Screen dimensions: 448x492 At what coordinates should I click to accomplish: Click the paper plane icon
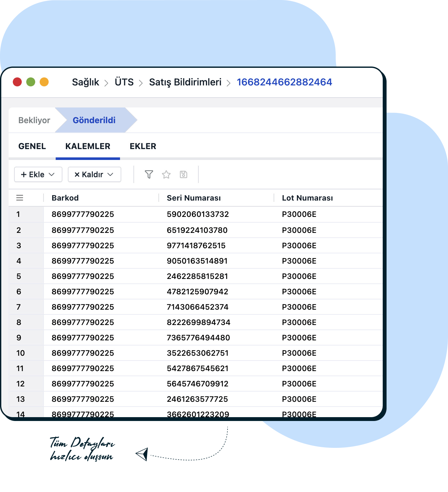pos(142,454)
